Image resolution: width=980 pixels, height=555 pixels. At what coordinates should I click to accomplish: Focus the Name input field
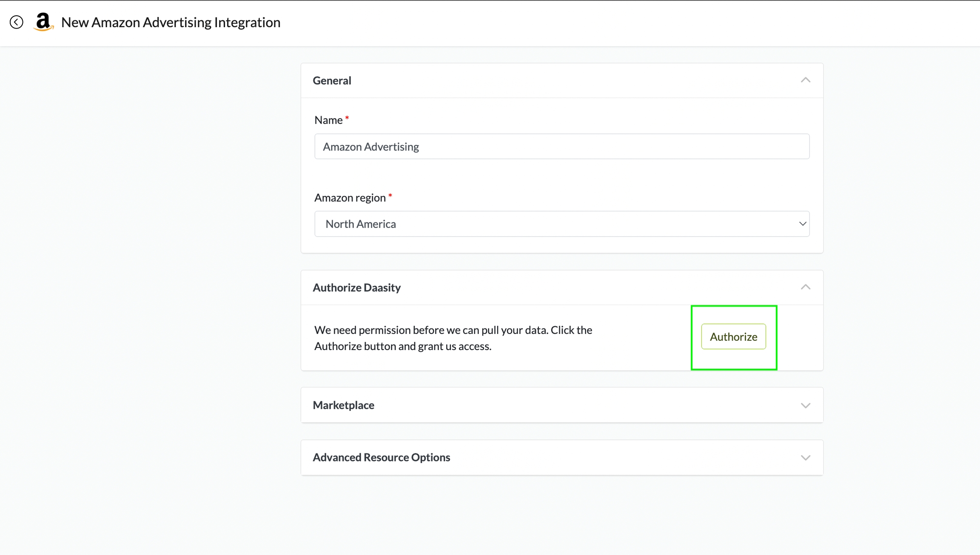[x=561, y=146]
